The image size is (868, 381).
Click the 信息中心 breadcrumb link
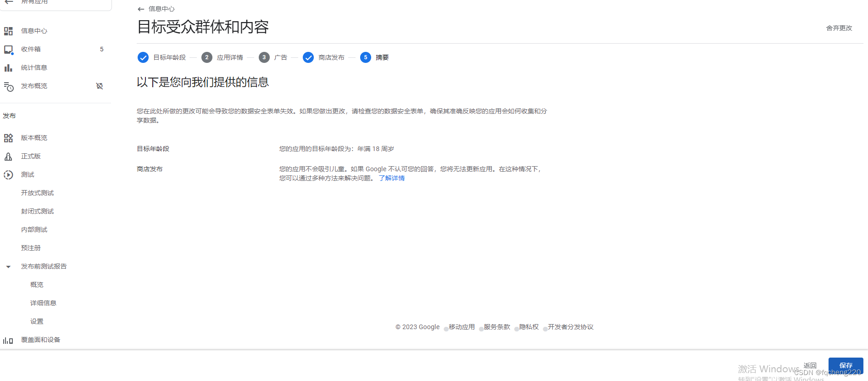161,9
